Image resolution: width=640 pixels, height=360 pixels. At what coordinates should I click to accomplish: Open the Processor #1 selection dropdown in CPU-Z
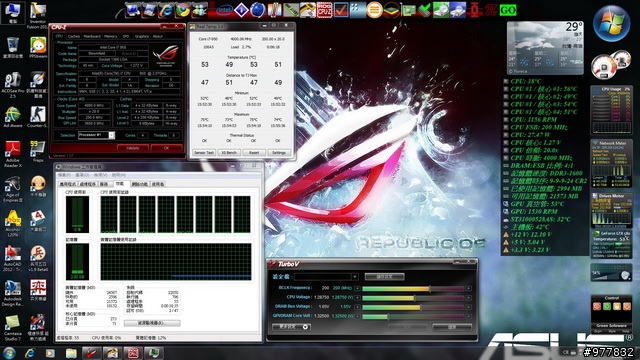96,135
